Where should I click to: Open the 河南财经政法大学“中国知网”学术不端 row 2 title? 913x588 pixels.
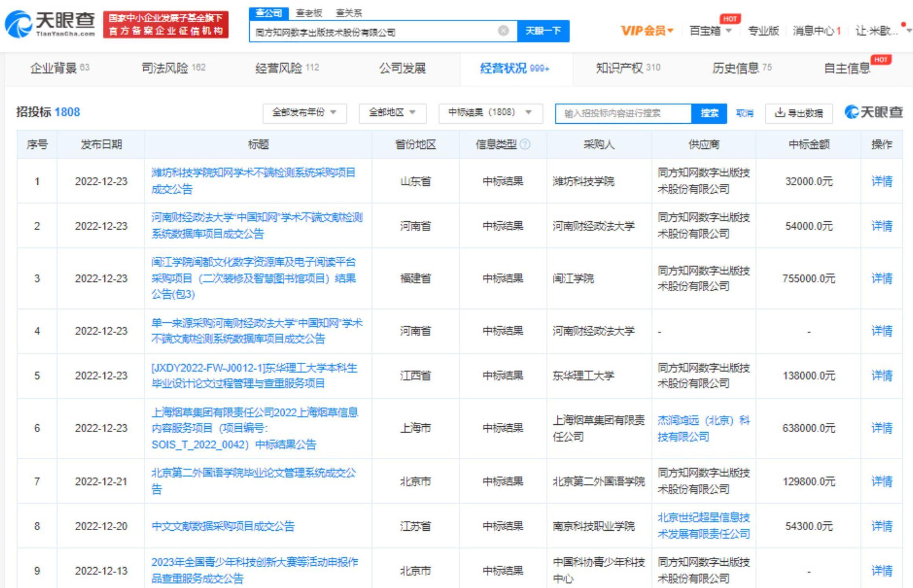click(x=257, y=226)
